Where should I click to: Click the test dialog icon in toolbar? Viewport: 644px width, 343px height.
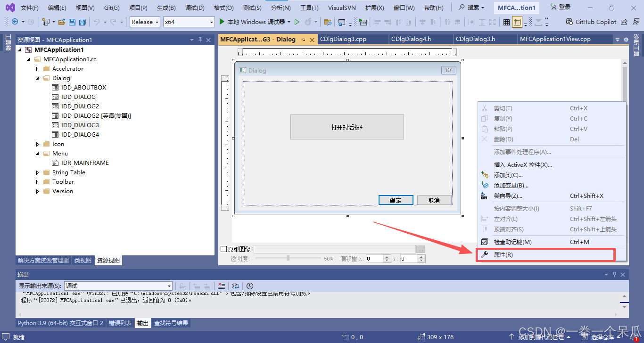click(363, 22)
